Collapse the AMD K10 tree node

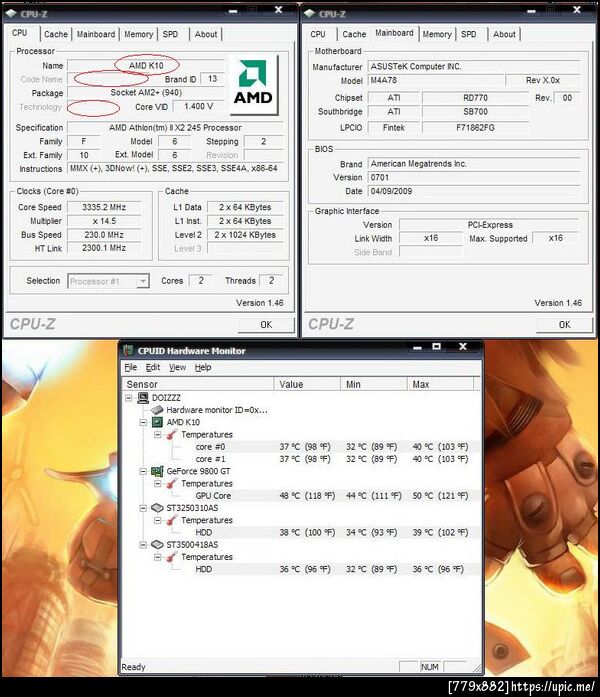point(143,422)
